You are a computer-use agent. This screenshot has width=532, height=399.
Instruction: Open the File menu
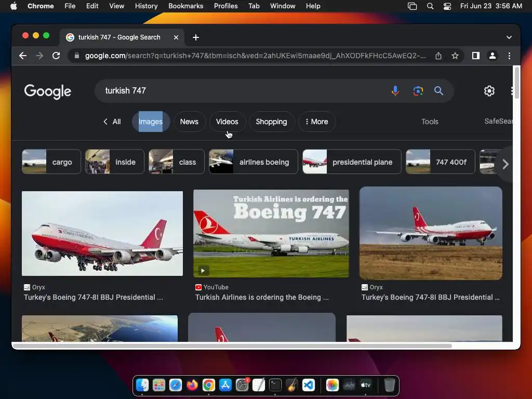pyautogui.click(x=70, y=6)
